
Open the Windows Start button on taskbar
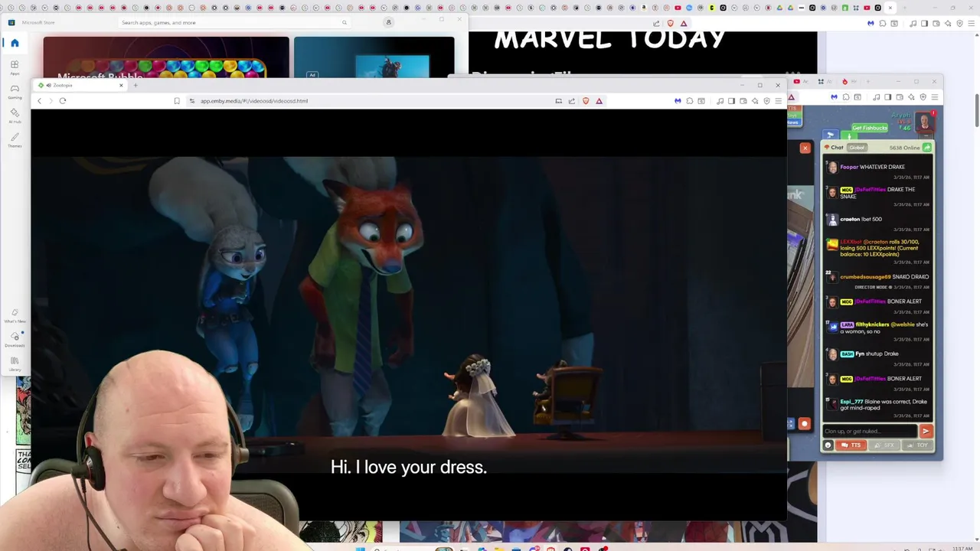[x=360, y=548]
